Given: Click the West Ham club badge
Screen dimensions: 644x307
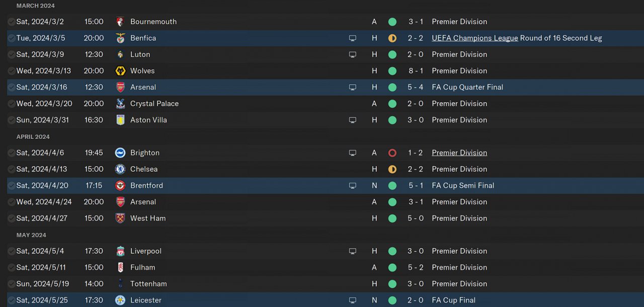Looking at the screenshot, I should 120,218.
